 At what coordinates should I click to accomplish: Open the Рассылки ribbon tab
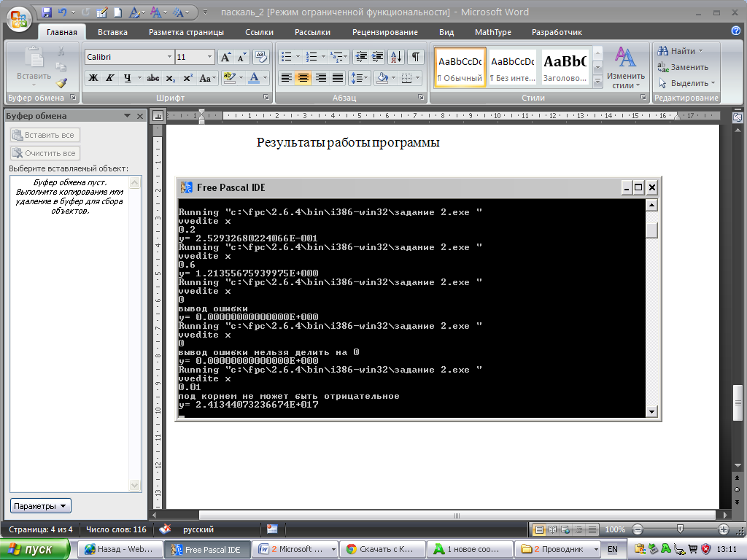(312, 32)
